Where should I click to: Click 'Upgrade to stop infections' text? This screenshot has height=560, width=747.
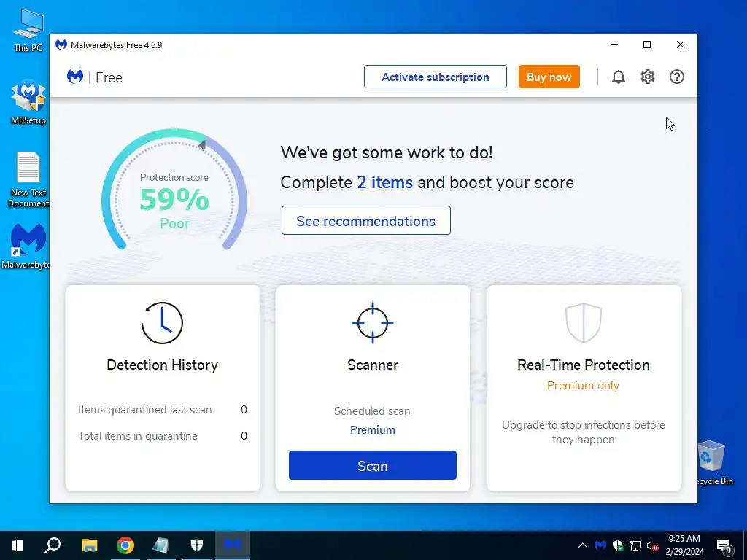pyautogui.click(x=583, y=432)
